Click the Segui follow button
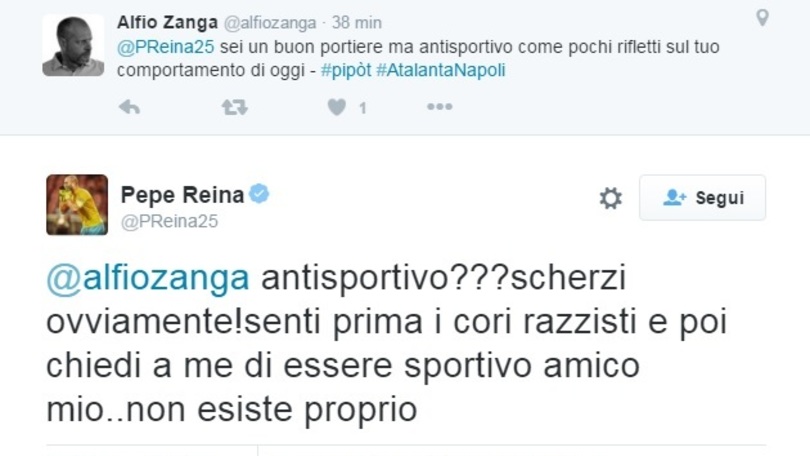Image resolution: width=810 pixels, height=456 pixels. (x=702, y=198)
